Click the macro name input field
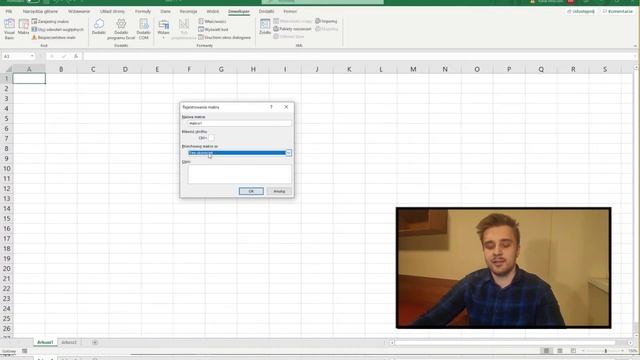640x360 pixels. pyautogui.click(x=240, y=123)
